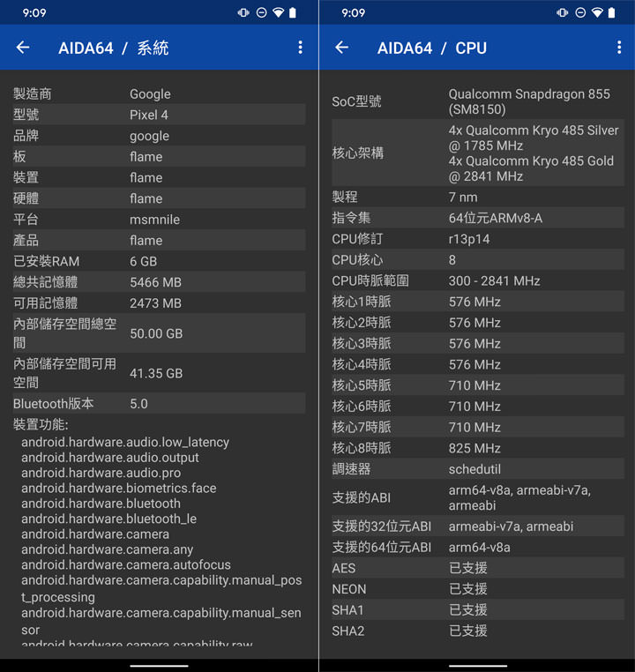Tap the 裝置功能 heading

coord(41,425)
